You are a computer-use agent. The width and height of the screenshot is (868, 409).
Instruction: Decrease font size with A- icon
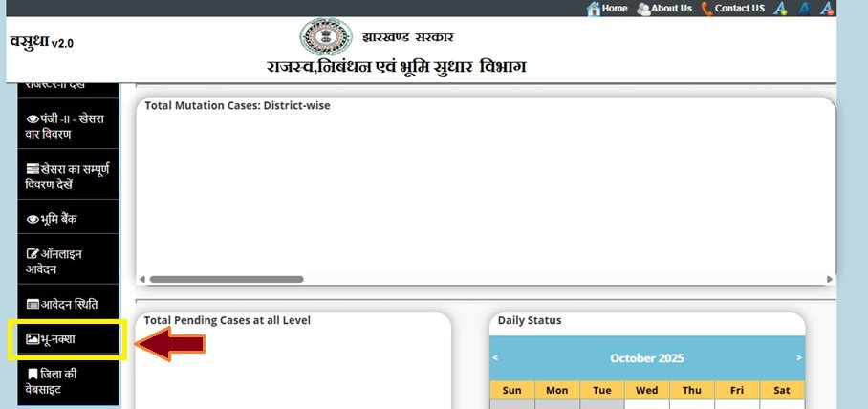[827, 9]
